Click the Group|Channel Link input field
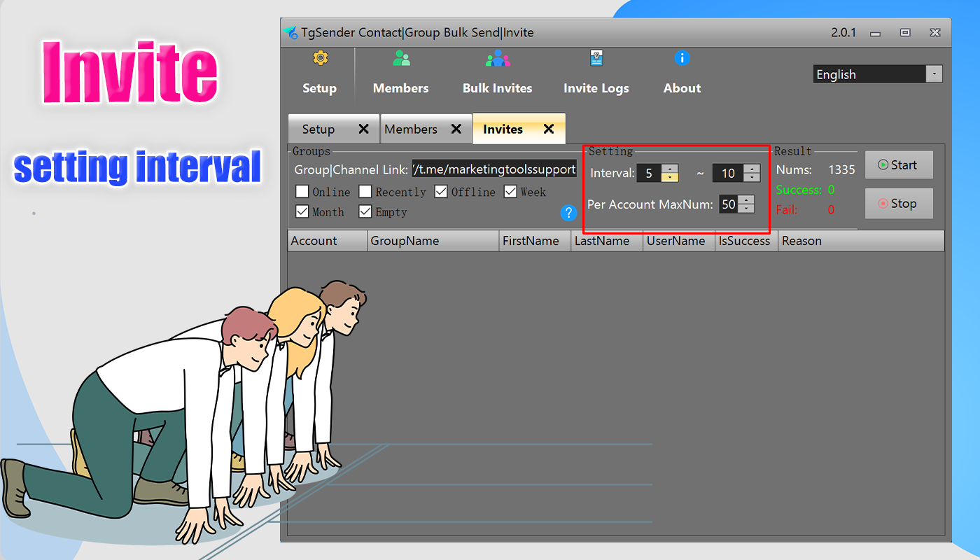This screenshot has height=560, width=980. 494,170
